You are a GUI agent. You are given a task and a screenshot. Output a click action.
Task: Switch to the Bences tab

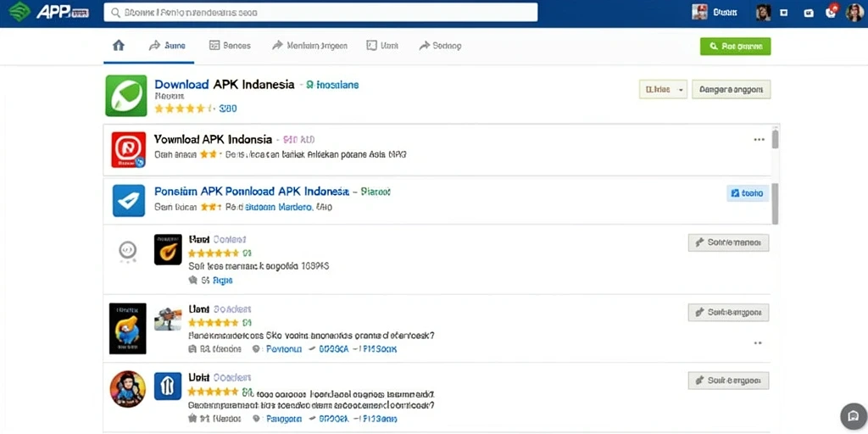click(230, 46)
